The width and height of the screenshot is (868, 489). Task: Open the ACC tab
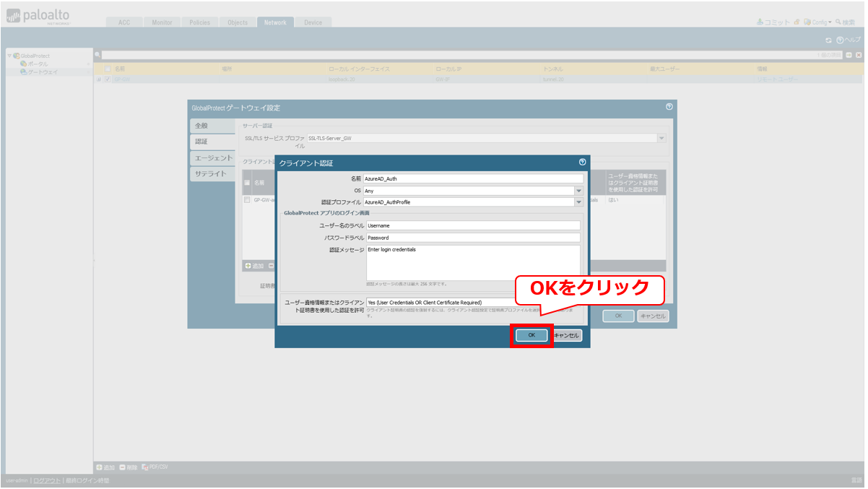[124, 22]
